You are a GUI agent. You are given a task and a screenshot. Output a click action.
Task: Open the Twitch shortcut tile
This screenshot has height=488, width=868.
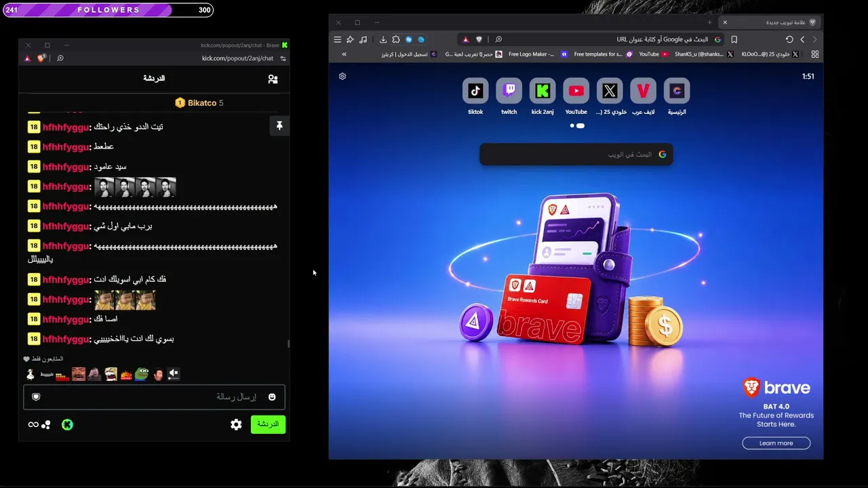(x=509, y=91)
